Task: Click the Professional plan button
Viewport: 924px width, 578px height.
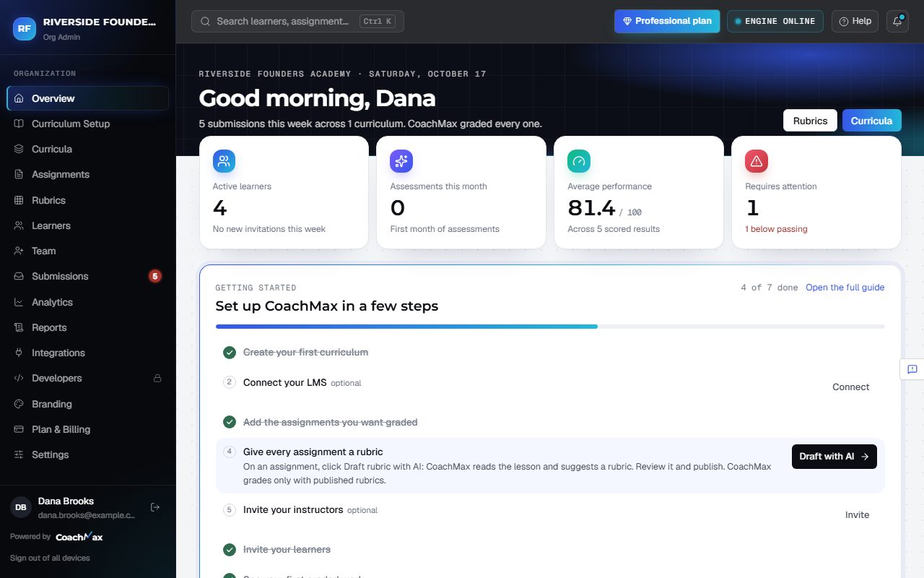Action: click(x=668, y=21)
